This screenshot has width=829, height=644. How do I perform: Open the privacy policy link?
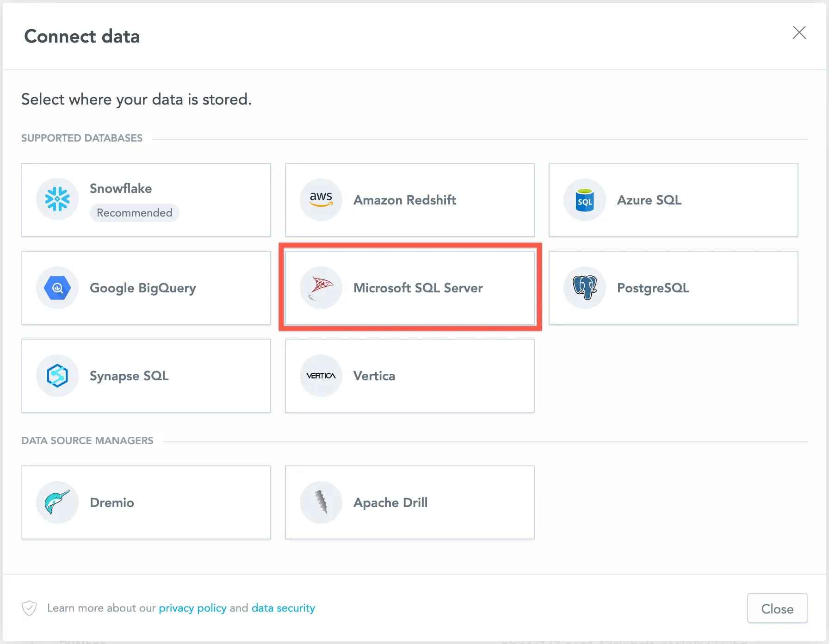click(192, 607)
